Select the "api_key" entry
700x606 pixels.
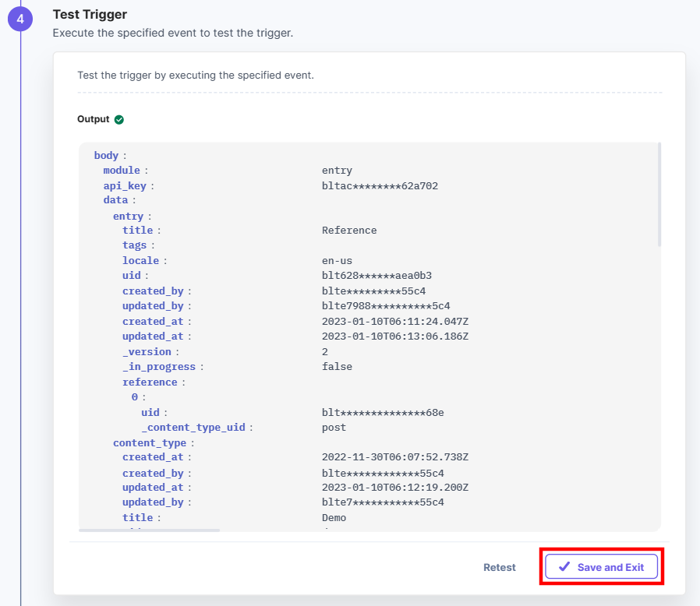point(123,185)
